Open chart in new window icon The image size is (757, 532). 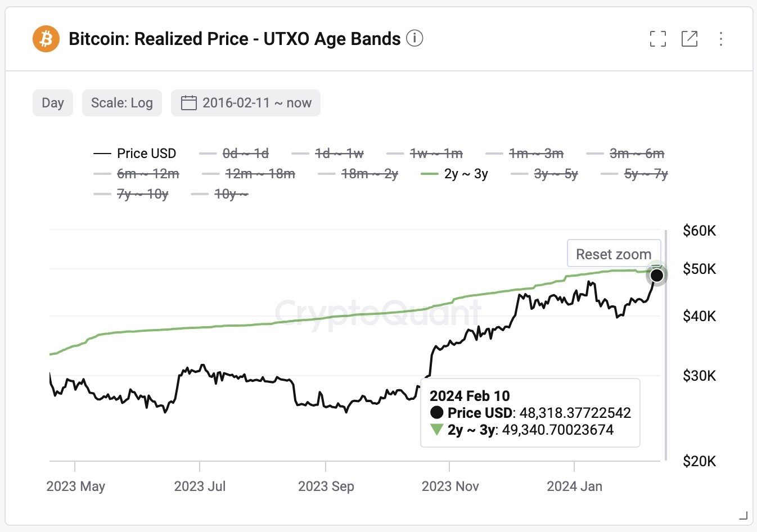click(x=690, y=39)
